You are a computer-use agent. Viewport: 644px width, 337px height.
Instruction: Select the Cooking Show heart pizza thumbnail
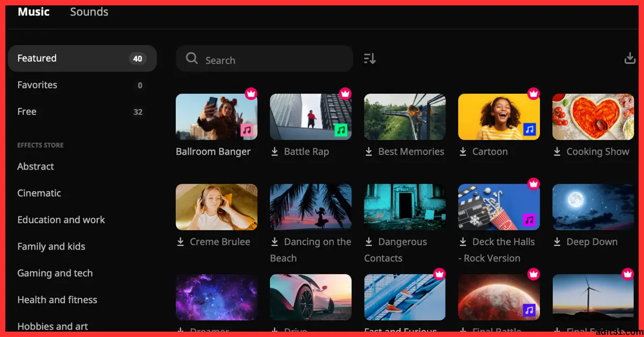[594, 117]
